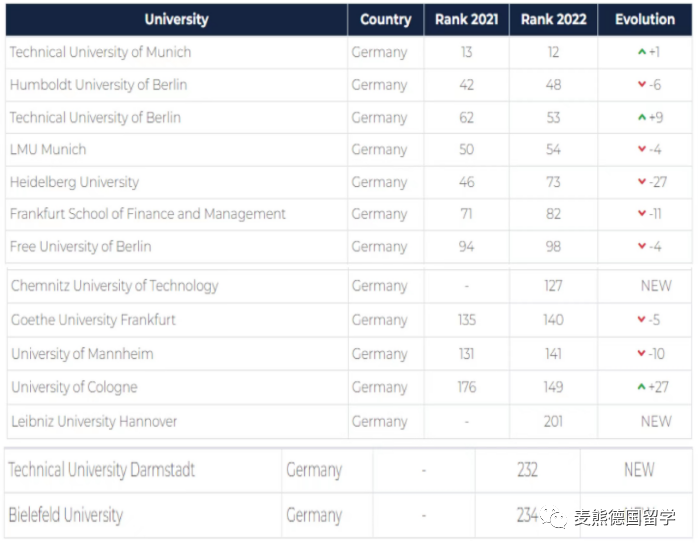This screenshot has height=549, width=698.
Task: Select University of Mannheim
Action: [x=82, y=354]
